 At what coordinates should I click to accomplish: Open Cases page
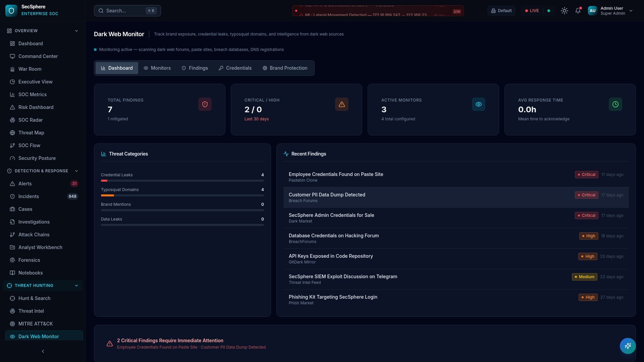coord(44,209)
